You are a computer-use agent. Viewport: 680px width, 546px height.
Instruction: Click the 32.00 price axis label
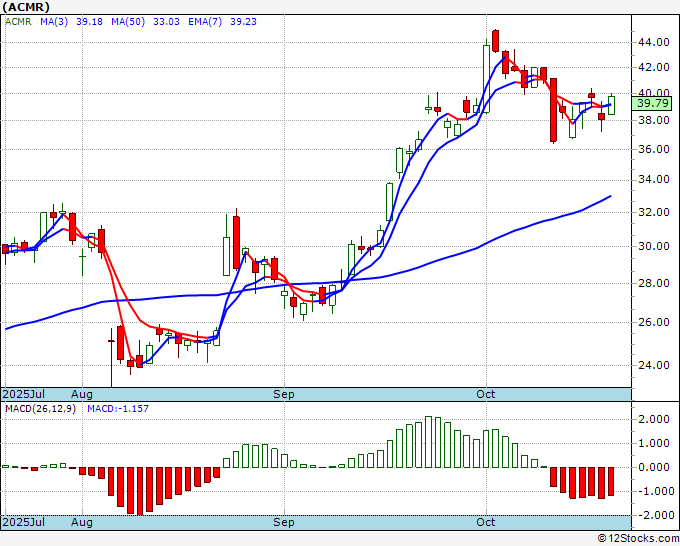[x=653, y=212]
